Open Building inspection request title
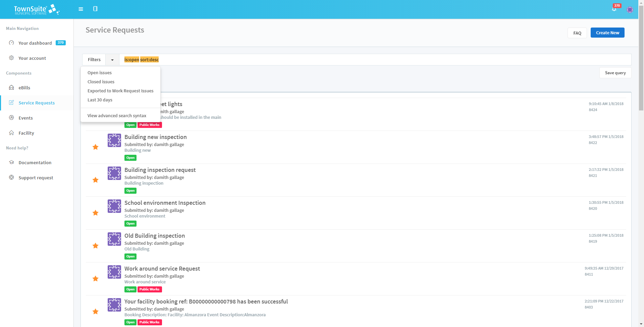This screenshot has height=327, width=644. click(160, 170)
